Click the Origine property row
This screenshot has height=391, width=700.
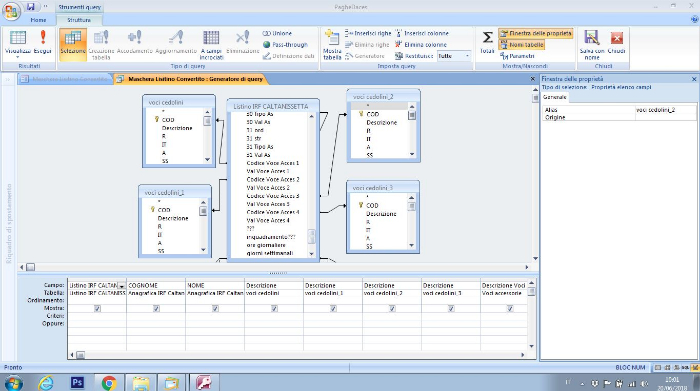click(x=620, y=117)
